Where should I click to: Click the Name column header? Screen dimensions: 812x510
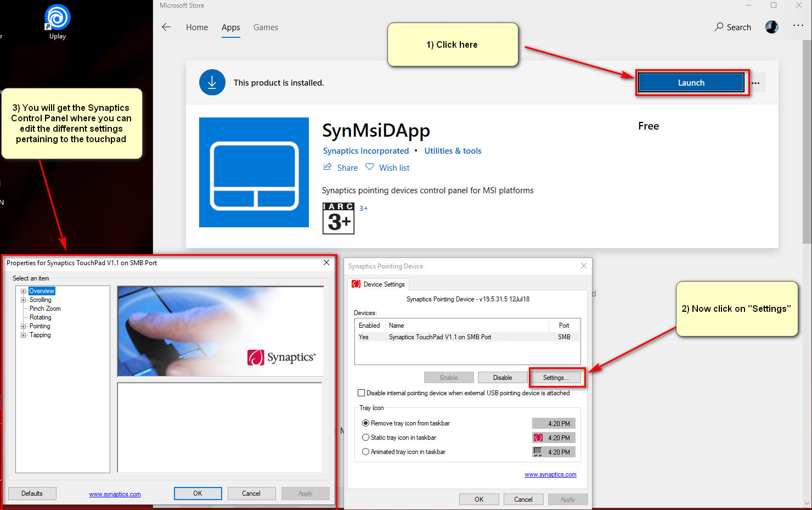(x=467, y=326)
